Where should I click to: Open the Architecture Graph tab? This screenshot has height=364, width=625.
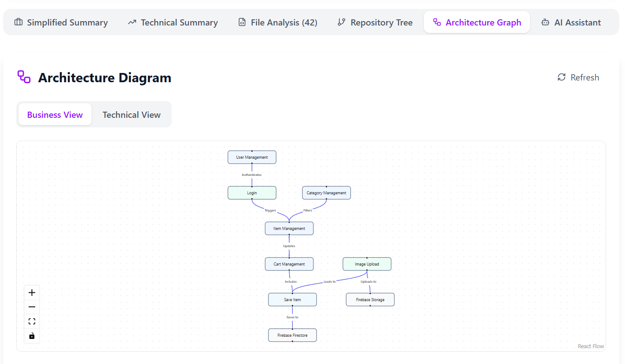[x=477, y=22]
